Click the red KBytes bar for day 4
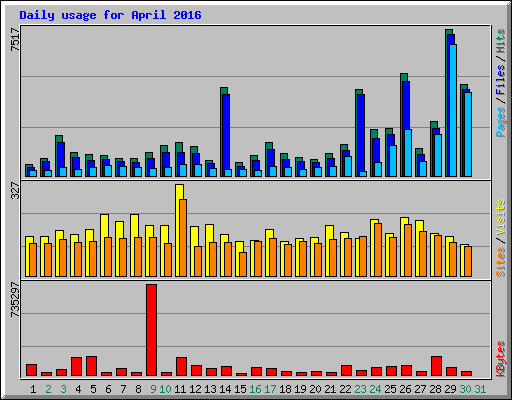The width and height of the screenshot is (512, 400). tap(76, 367)
